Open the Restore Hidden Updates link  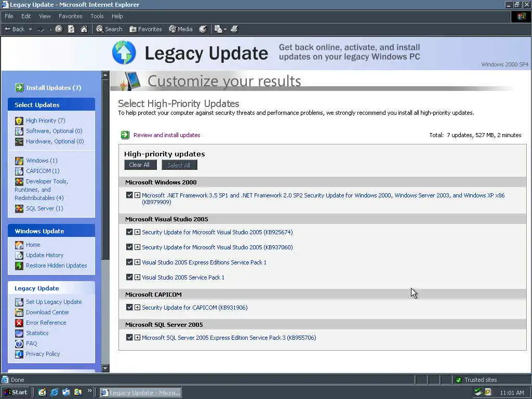pos(56,265)
